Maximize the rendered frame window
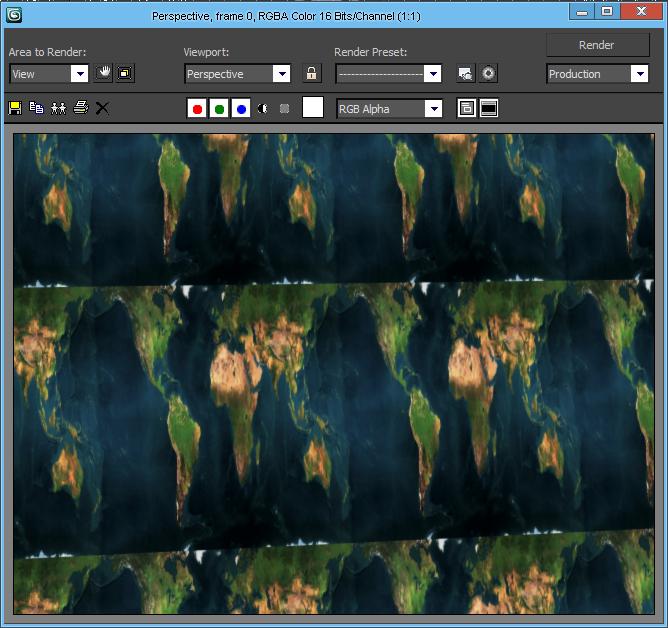The width and height of the screenshot is (668, 628). tap(607, 12)
